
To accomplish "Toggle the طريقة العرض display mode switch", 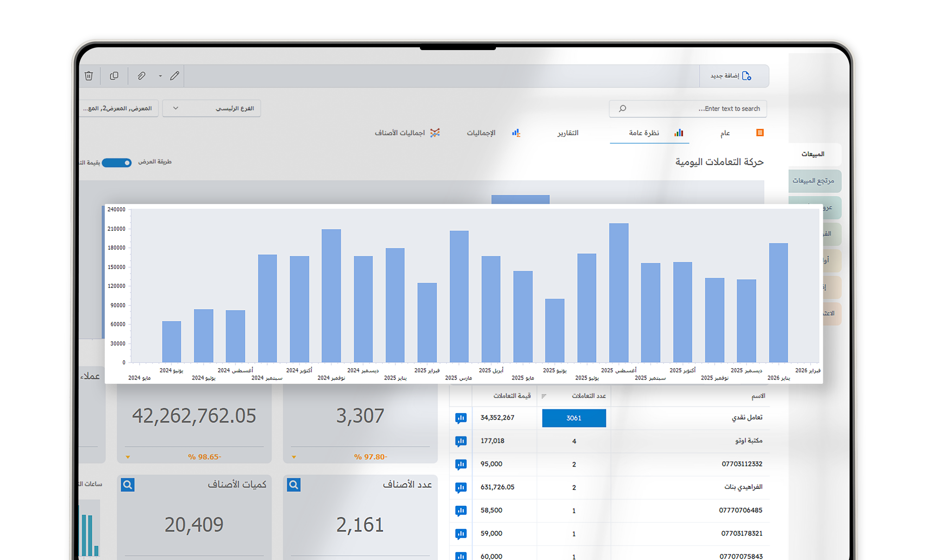I will (117, 163).
